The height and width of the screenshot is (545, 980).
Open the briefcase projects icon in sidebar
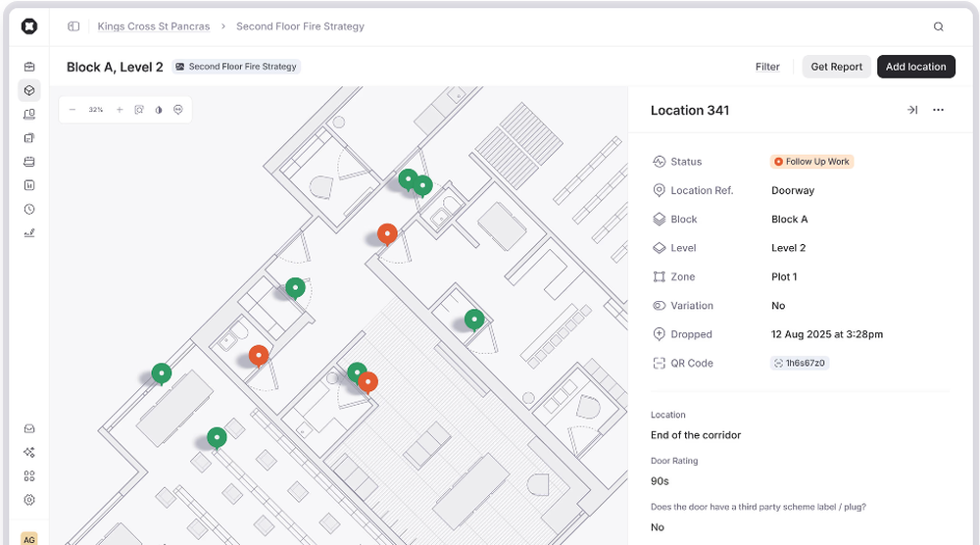[x=29, y=67]
